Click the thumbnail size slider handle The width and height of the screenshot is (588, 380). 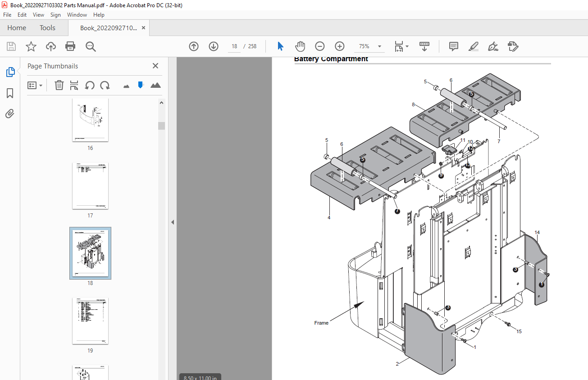[x=141, y=85]
